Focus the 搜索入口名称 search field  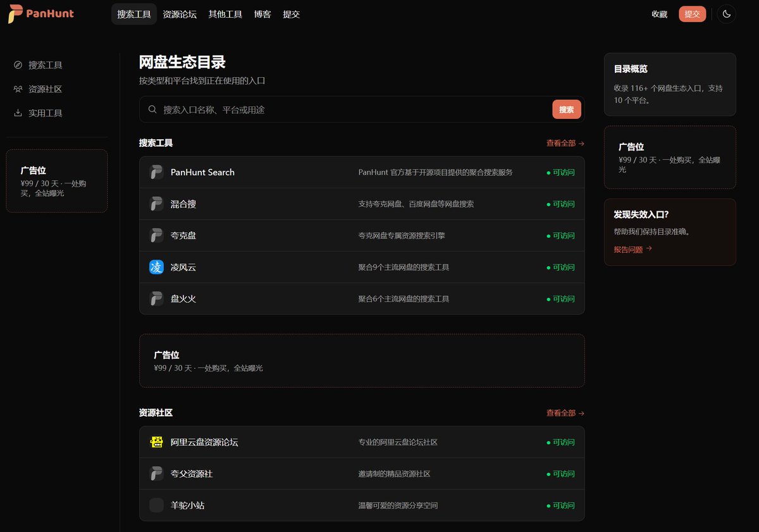(362, 109)
